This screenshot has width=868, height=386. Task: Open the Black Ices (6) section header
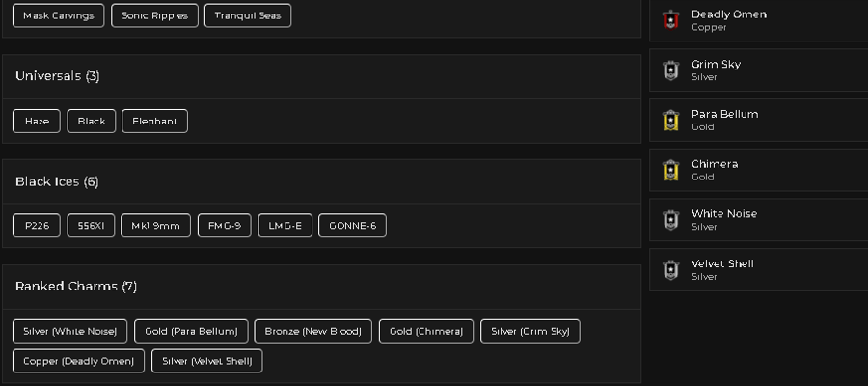click(x=321, y=181)
